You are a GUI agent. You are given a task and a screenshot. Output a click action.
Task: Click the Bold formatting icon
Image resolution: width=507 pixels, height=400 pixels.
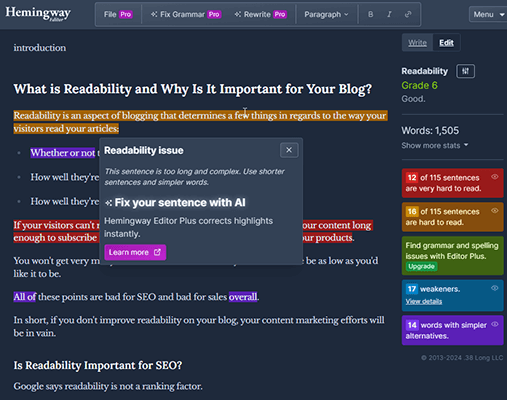(x=370, y=14)
